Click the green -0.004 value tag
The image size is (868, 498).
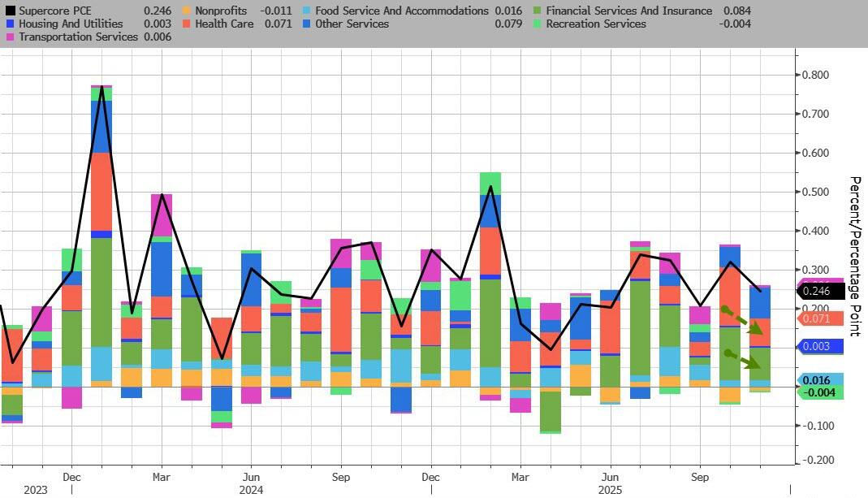coord(822,393)
